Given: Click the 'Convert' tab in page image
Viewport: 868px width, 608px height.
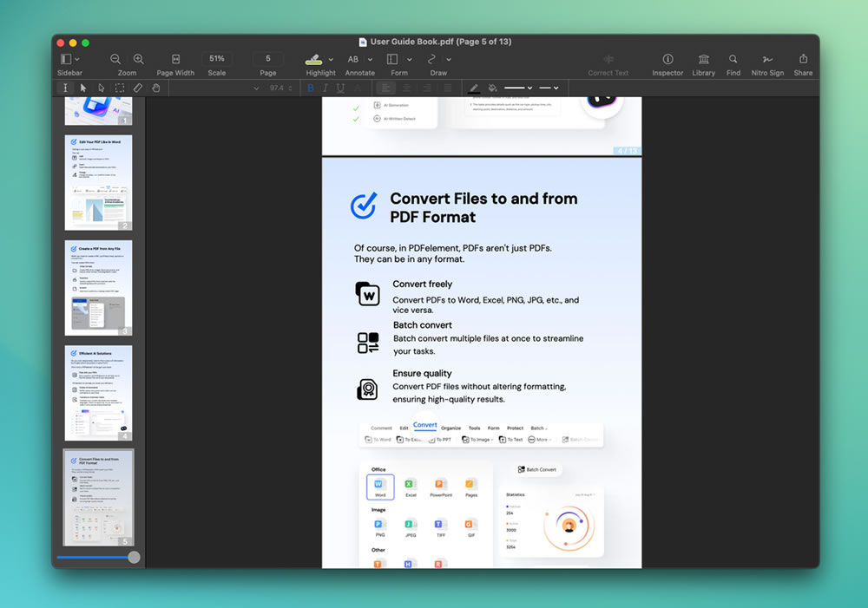Looking at the screenshot, I should [424, 425].
